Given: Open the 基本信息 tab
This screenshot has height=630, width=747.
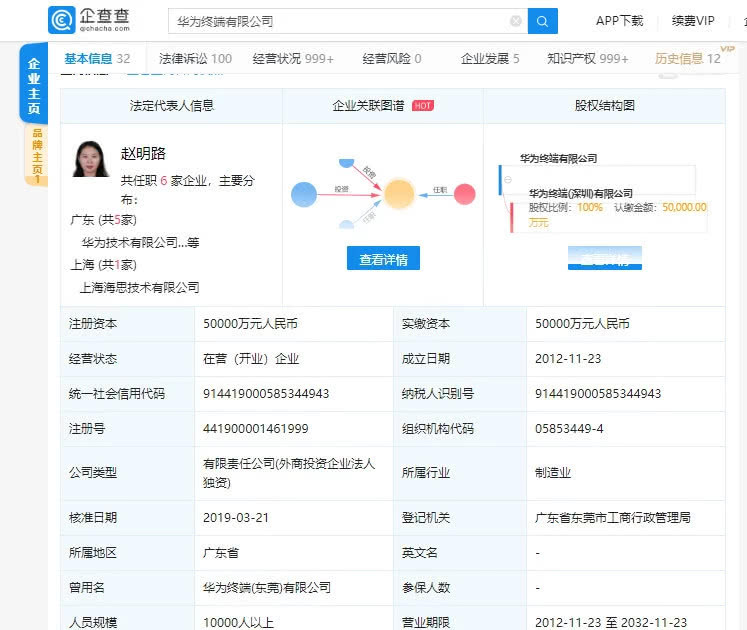Looking at the screenshot, I should click(x=97, y=59).
